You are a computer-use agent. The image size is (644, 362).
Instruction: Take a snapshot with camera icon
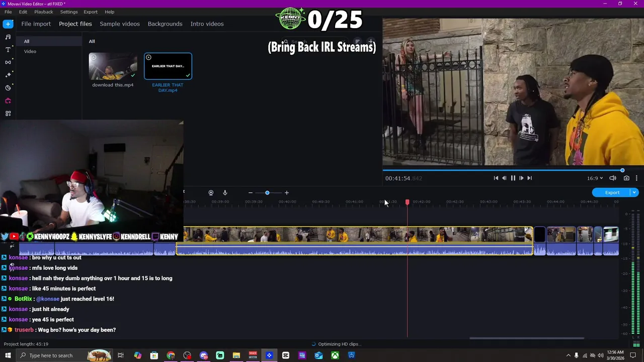click(x=626, y=178)
